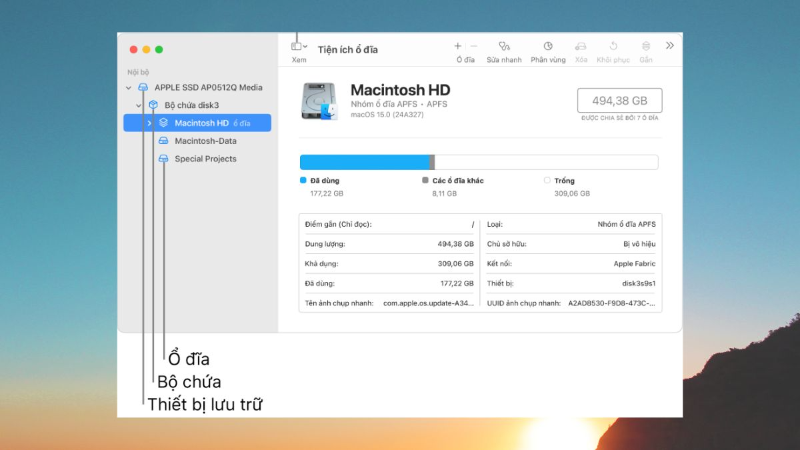This screenshot has height=450, width=800.
Task: Click the Bộ chứa disk3 container cube icon
Action: (153, 105)
